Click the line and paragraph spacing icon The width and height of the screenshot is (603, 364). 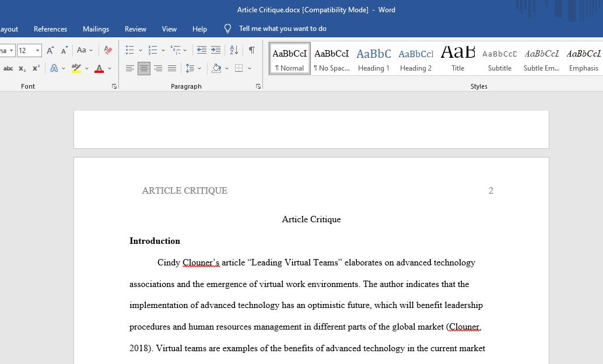point(190,68)
